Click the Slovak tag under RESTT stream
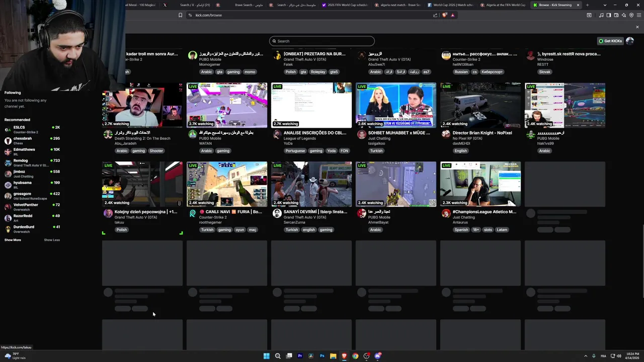 click(x=545, y=72)
